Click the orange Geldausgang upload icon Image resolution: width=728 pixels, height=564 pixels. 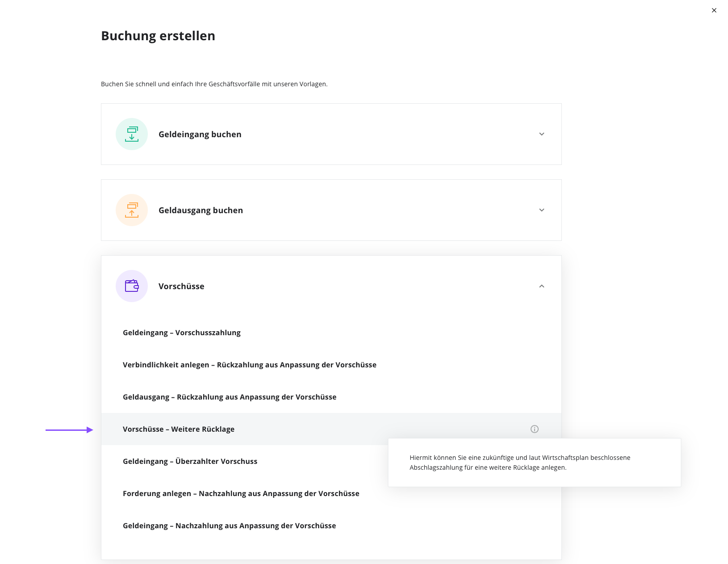132,210
